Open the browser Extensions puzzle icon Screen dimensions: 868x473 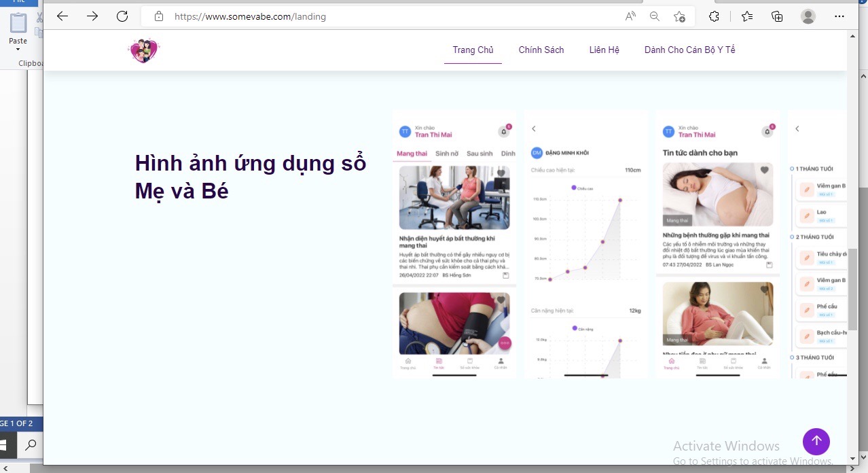tap(714, 16)
